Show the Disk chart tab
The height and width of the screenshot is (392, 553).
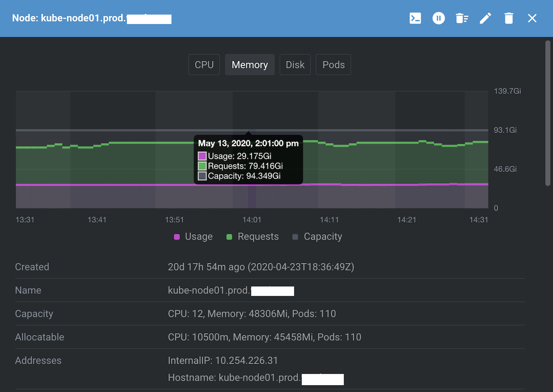pos(295,65)
